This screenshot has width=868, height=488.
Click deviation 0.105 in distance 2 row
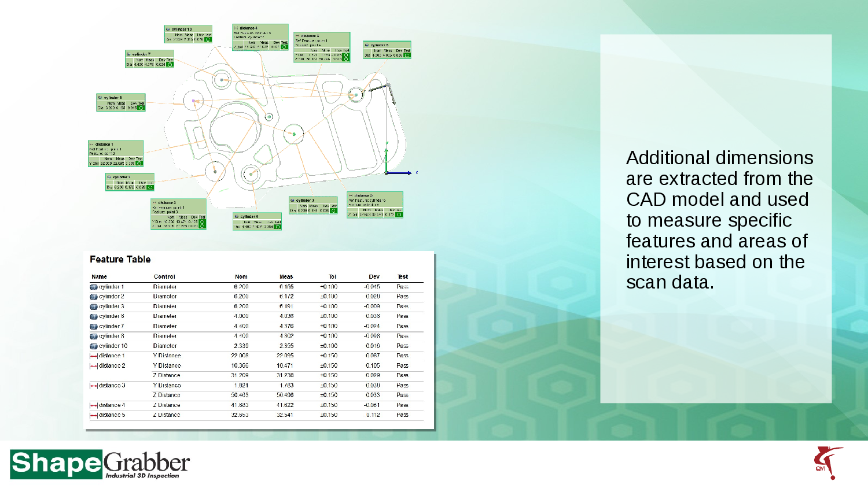coord(373,366)
